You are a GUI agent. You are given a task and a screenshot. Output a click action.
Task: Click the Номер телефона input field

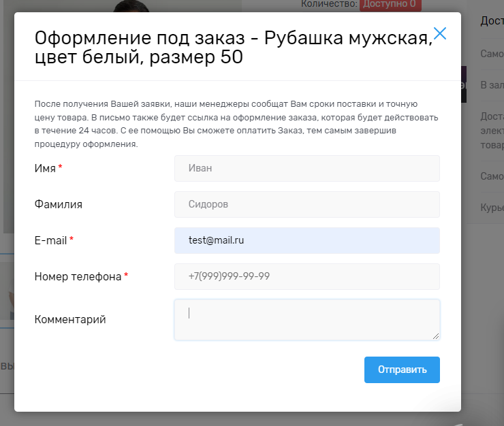point(306,276)
